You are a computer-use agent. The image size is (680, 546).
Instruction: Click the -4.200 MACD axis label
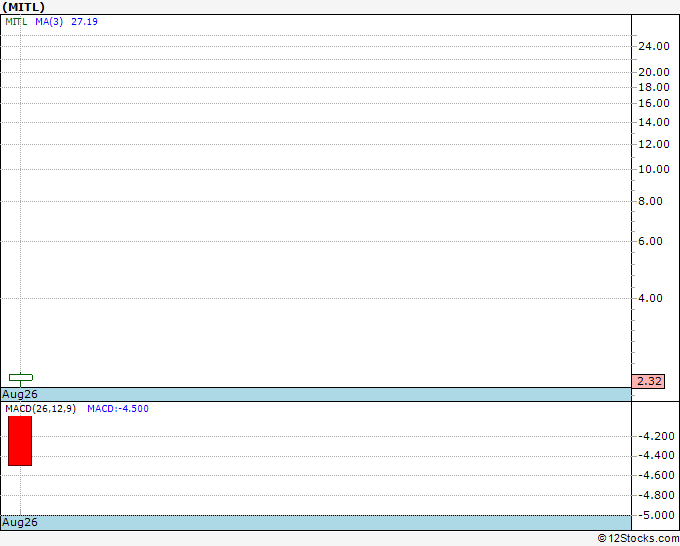point(656,436)
